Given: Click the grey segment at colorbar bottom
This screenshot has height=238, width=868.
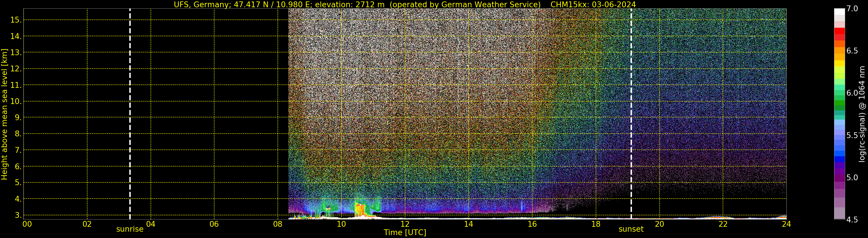Looking at the screenshot, I should point(839,213).
